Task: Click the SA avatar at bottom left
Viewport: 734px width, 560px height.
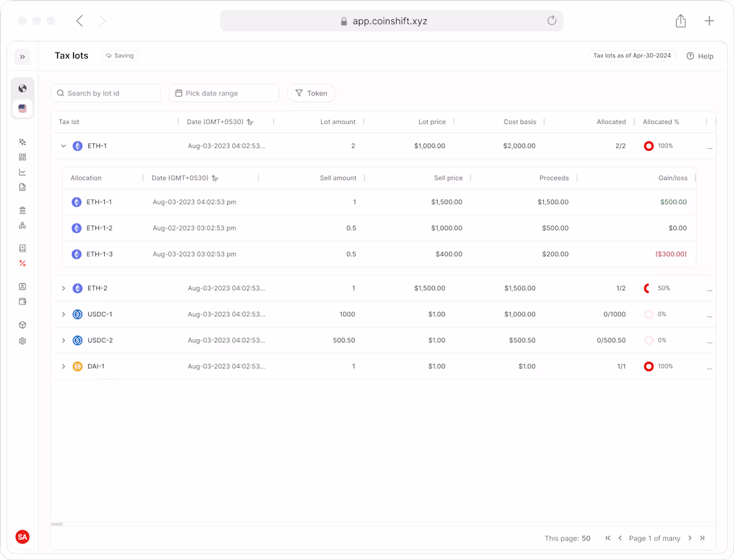Action: coord(23,537)
